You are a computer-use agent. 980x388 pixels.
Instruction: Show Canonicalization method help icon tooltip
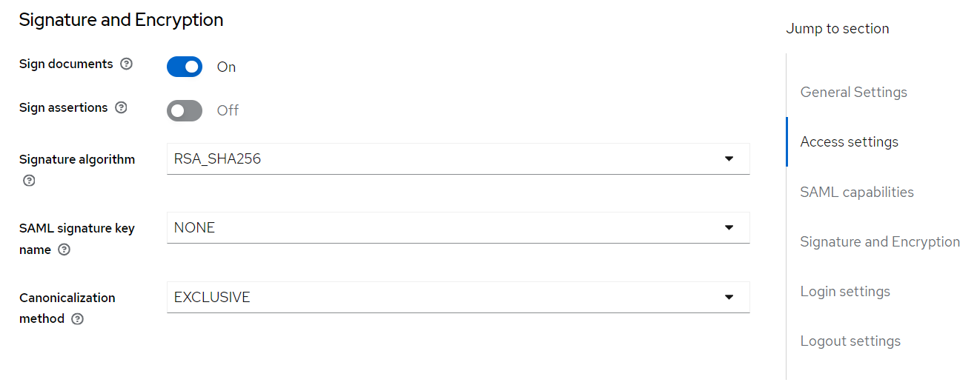pos(77,319)
